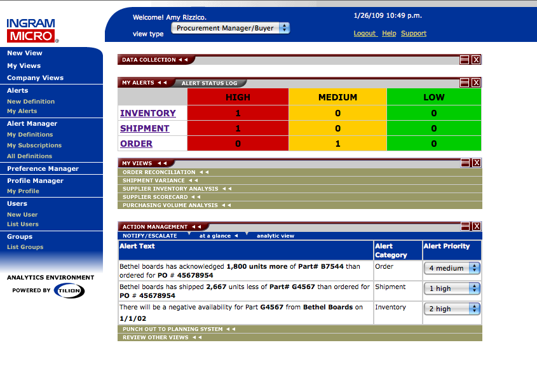Open New View in the sidebar
Viewport: 537px width, 392px height.
coord(25,53)
